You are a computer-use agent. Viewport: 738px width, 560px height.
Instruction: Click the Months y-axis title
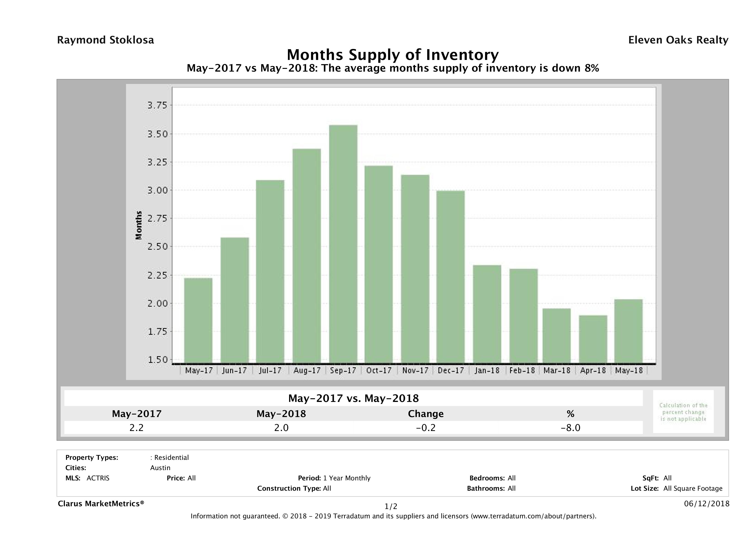138,225
